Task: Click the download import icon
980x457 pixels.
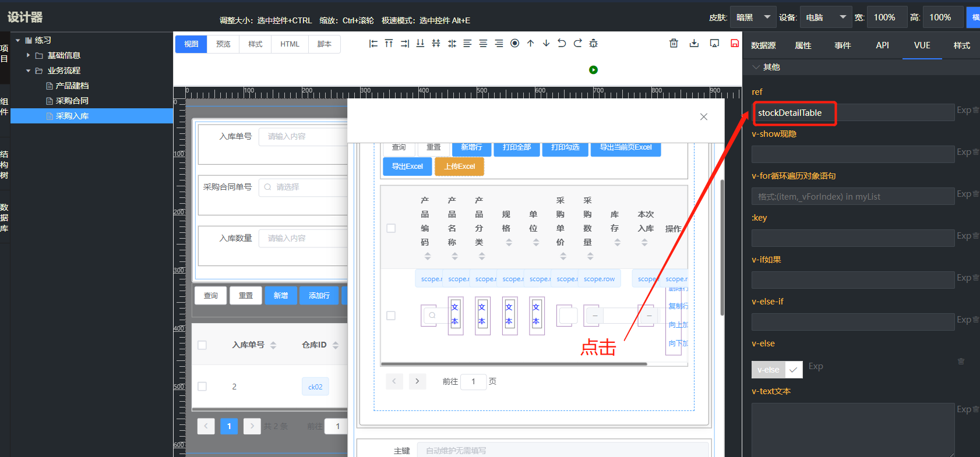Action: coord(694,44)
